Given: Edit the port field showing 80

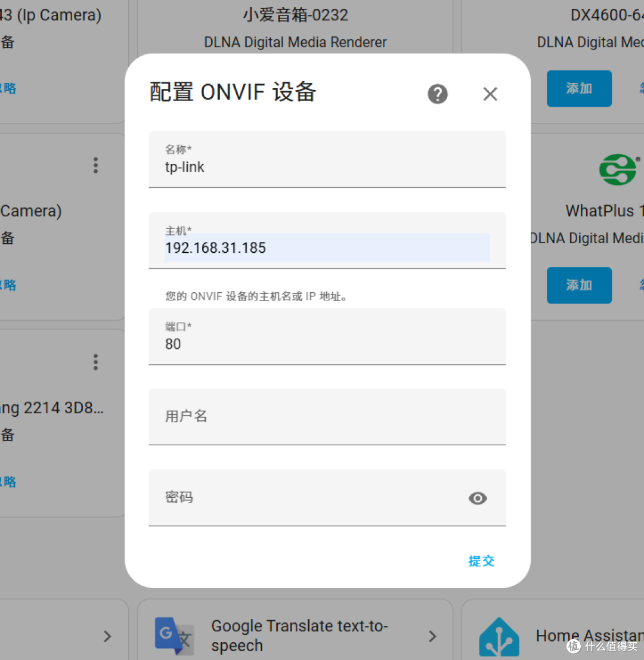Looking at the screenshot, I should pyautogui.click(x=327, y=336).
